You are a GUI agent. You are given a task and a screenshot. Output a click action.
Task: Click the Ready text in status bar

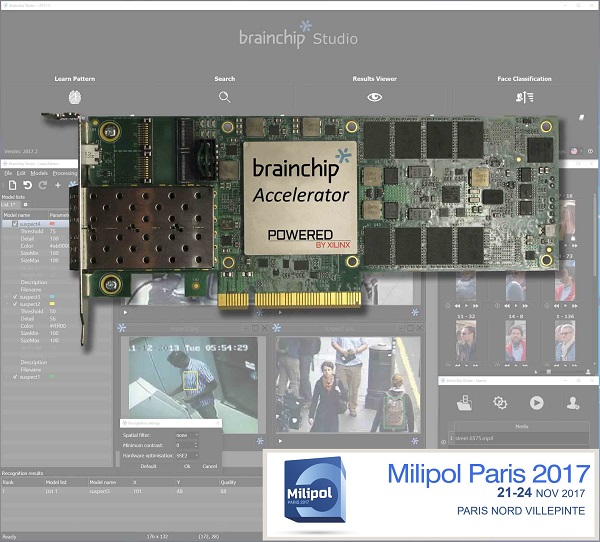[x=9, y=537]
